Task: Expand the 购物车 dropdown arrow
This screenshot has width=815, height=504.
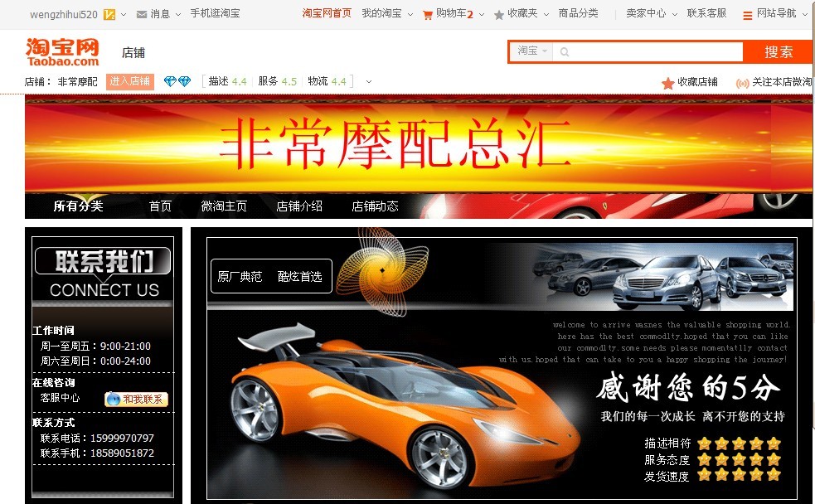Action: pyautogui.click(x=482, y=15)
